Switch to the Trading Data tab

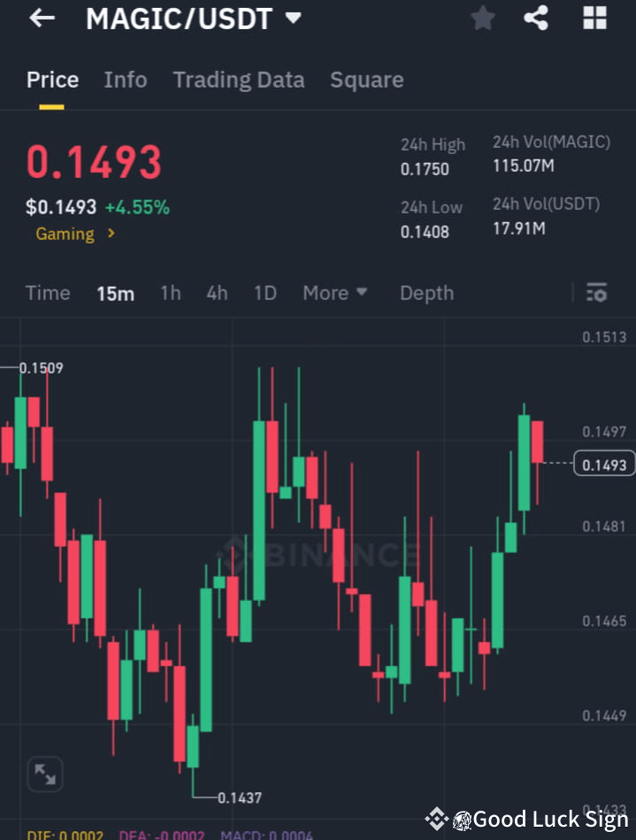point(238,80)
